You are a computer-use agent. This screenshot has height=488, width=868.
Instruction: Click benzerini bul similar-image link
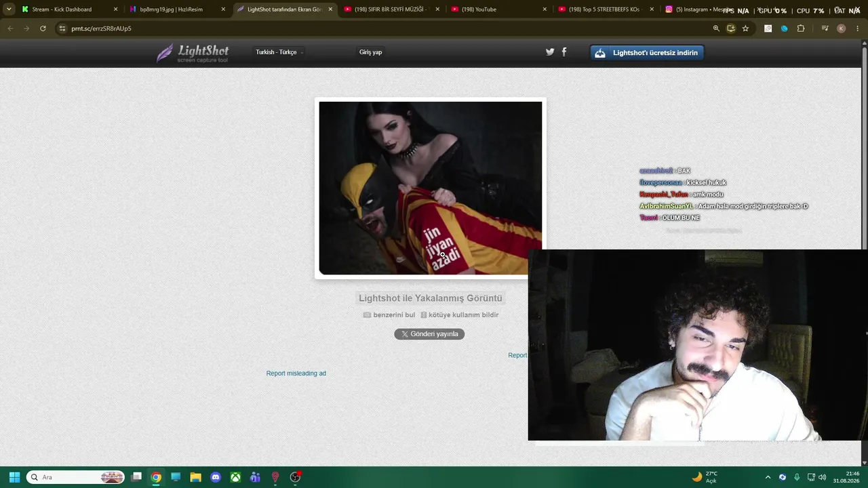point(389,315)
